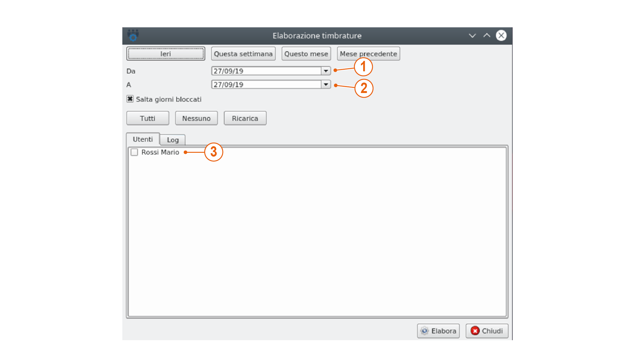
Task: Click the Mese precedente button
Action: [368, 54]
